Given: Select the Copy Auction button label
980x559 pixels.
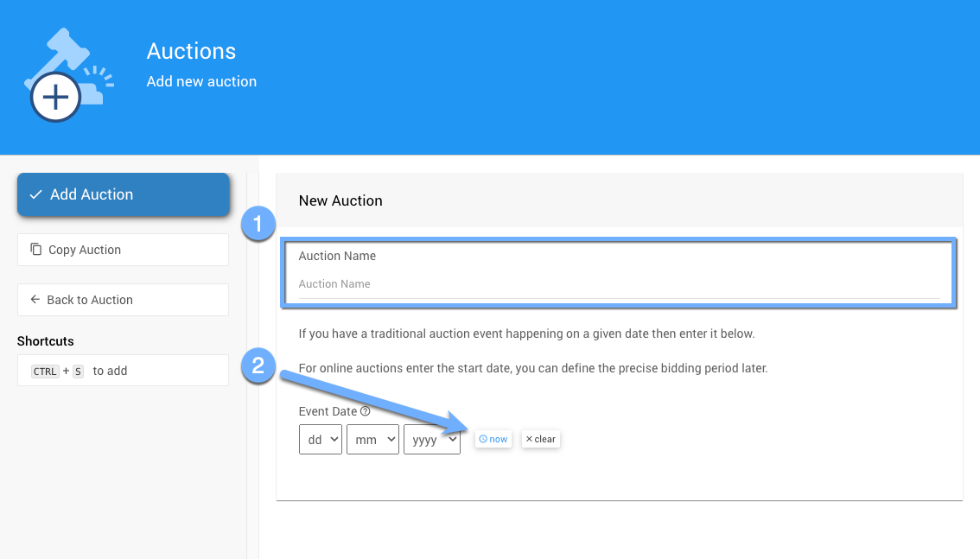Looking at the screenshot, I should pos(85,250).
